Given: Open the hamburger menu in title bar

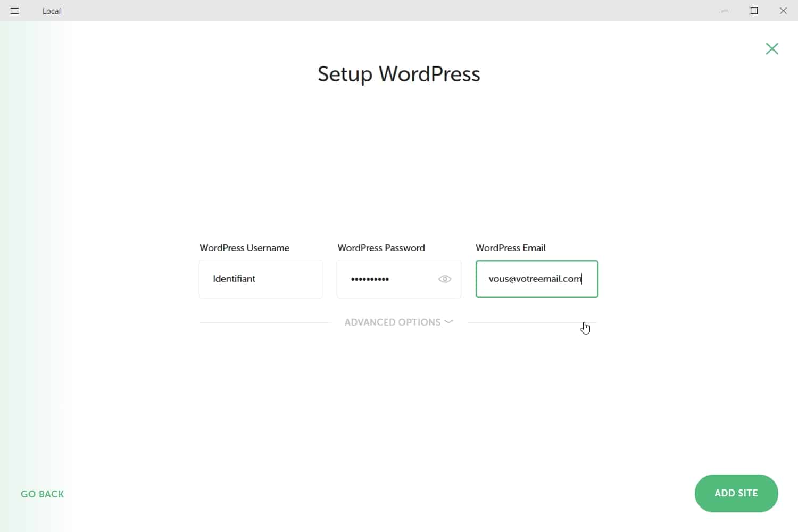Looking at the screenshot, I should pyautogui.click(x=14, y=11).
